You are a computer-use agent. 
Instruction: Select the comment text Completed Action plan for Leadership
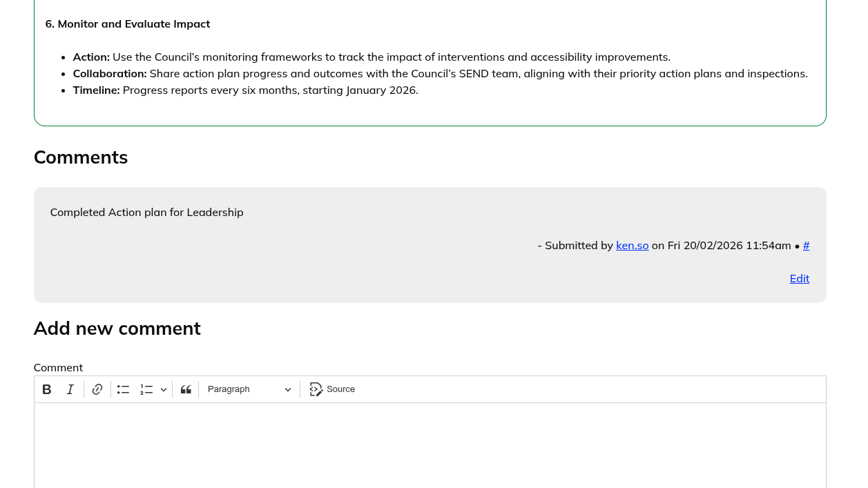pos(146,212)
